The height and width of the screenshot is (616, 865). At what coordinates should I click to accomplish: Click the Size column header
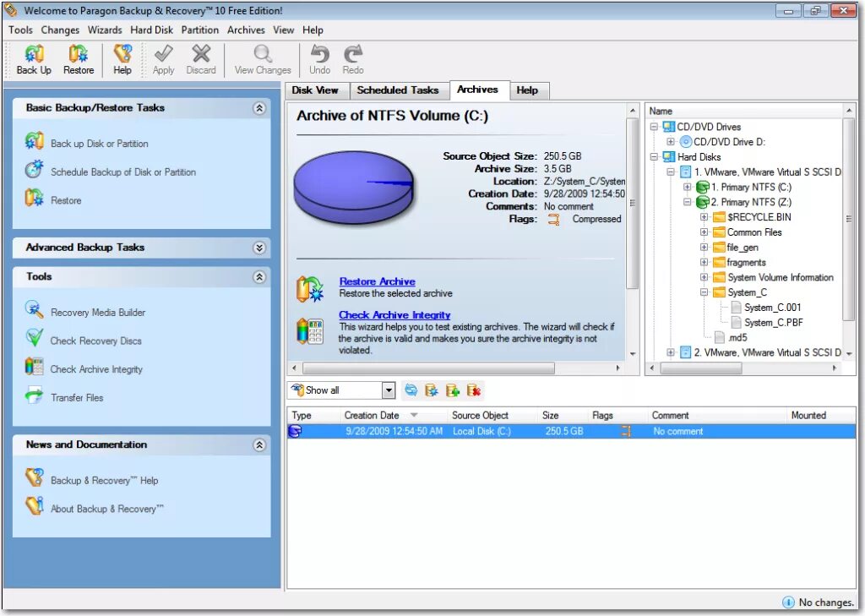[x=563, y=415]
